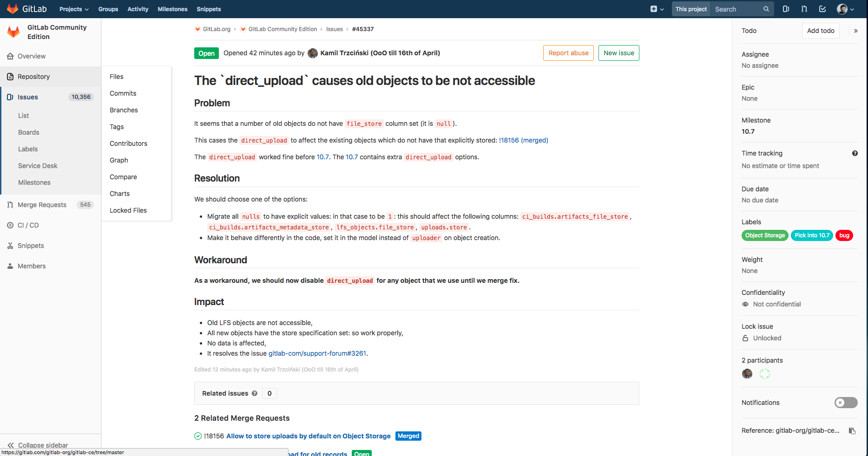868x456 pixels.
Task: Select CI / CD in the sidebar
Action: pyautogui.click(x=28, y=225)
